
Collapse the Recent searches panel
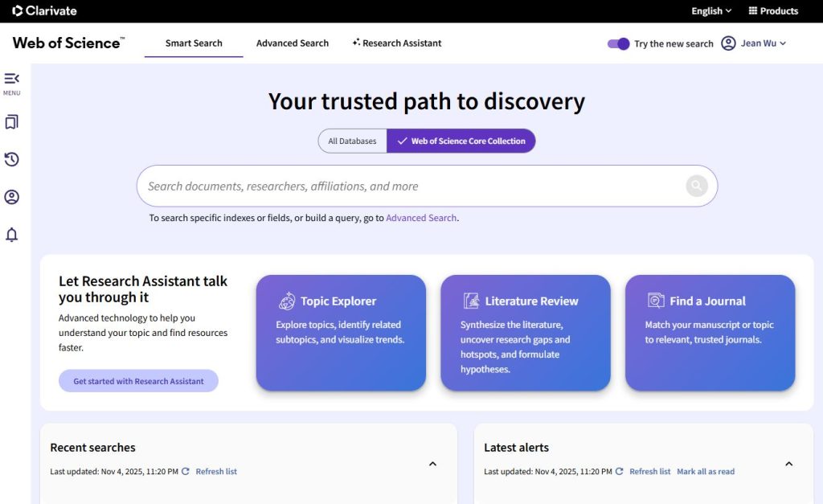[x=432, y=464]
